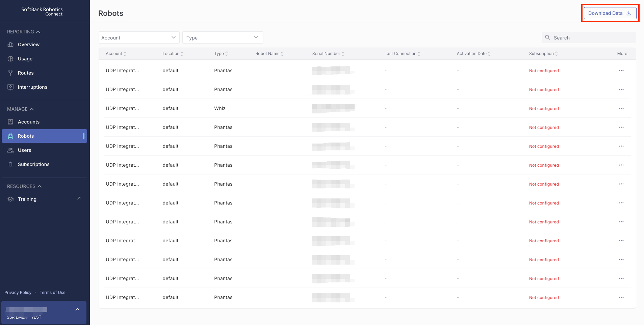
Task: Collapse the REPORTING sidebar section
Action: pyautogui.click(x=24, y=32)
